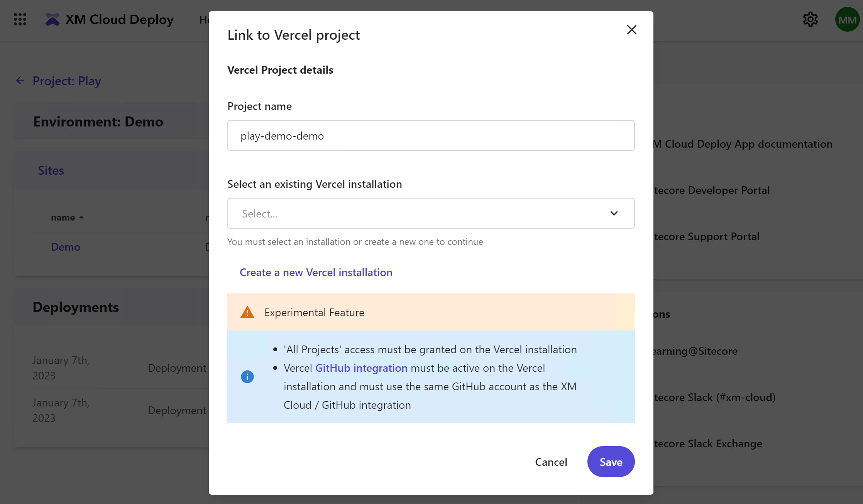Screen dimensions: 863x504
Task: Click the play-demo-demo project name field
Action: [x=430, y=135]
